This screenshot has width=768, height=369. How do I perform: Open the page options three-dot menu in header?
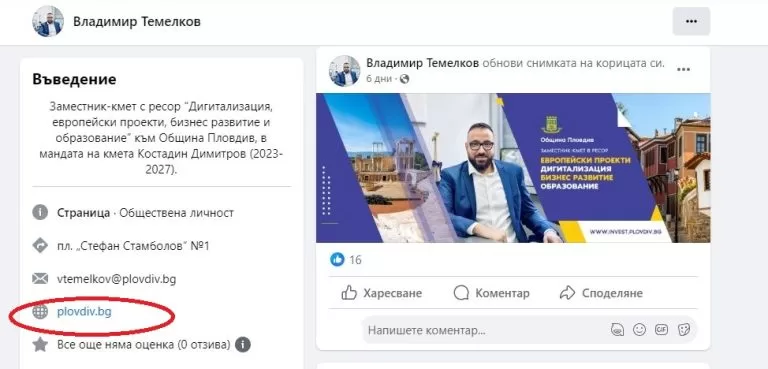click(x=691, y=22)
